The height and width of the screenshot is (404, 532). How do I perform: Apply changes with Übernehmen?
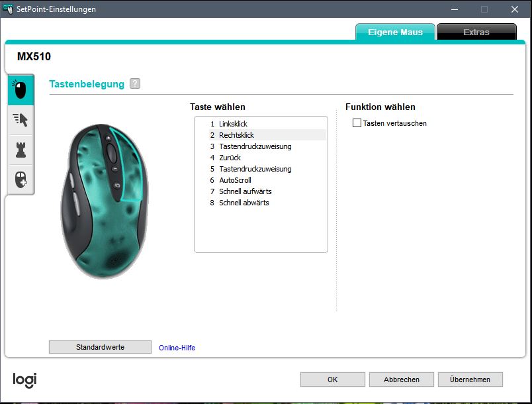pyautogui.click(x=470, y=379)
